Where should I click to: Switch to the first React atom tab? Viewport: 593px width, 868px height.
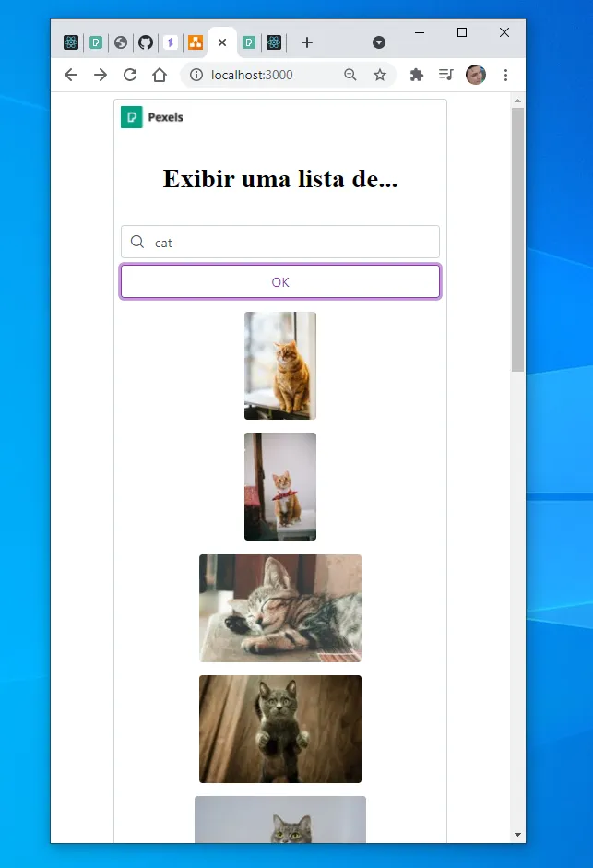[71, 42]
